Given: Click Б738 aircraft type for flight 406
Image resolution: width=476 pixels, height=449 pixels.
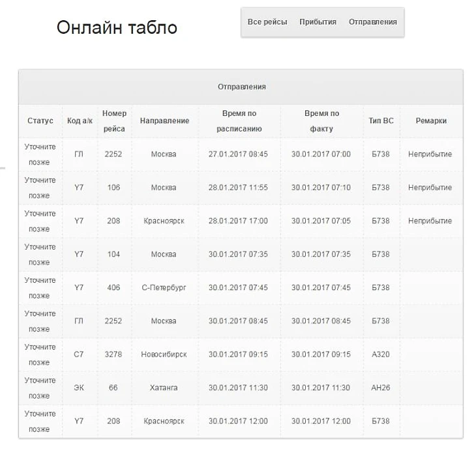Looking at the screenshot, I should click(x=381, y=287).
